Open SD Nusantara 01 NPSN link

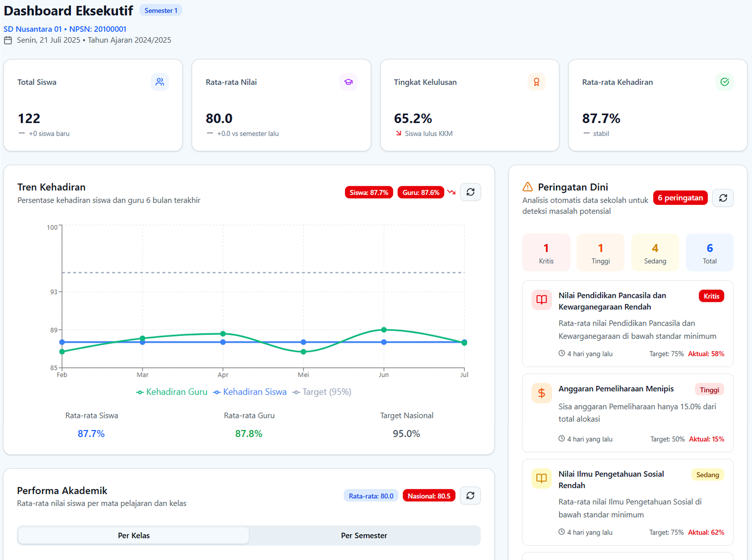pos(65,29)
